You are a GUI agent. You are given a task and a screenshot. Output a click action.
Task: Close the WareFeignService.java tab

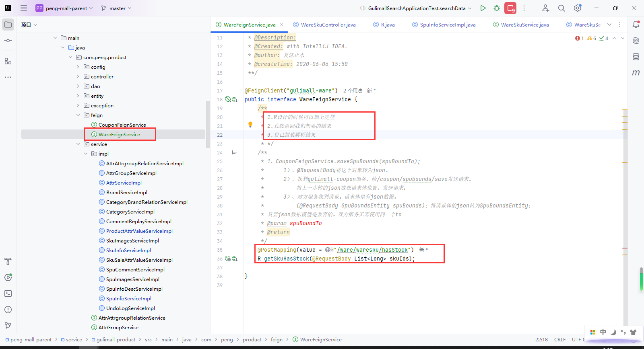point(282,25)
